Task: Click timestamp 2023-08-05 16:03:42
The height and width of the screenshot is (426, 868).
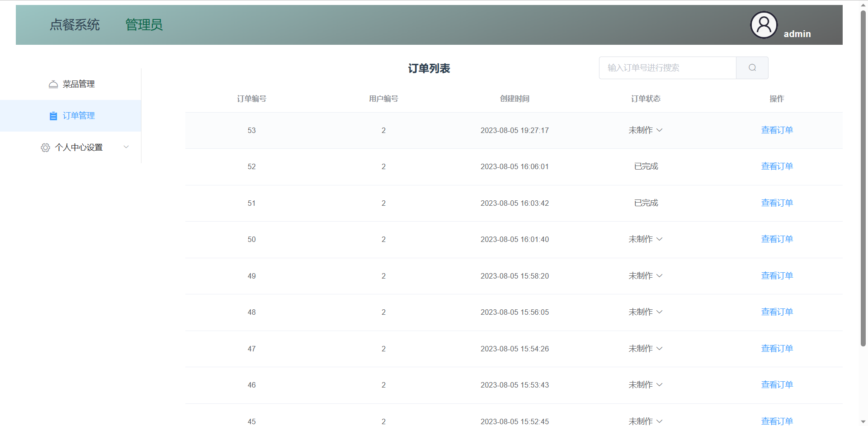Action: (x=514, y=203)
